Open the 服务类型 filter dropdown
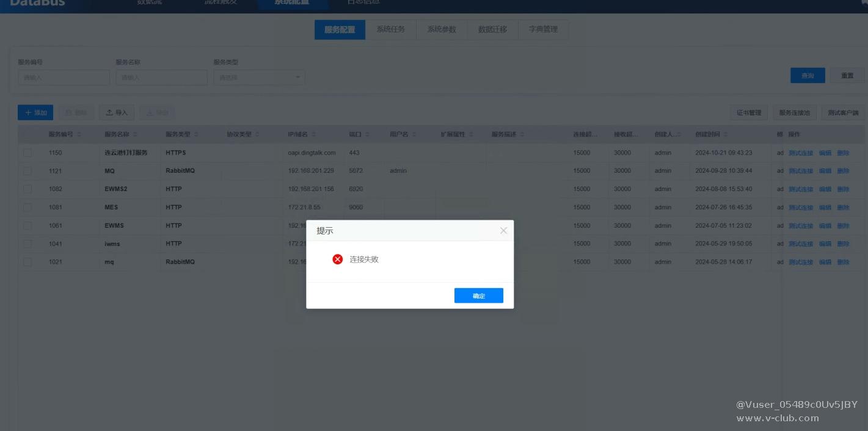 (x=259, y=78)
